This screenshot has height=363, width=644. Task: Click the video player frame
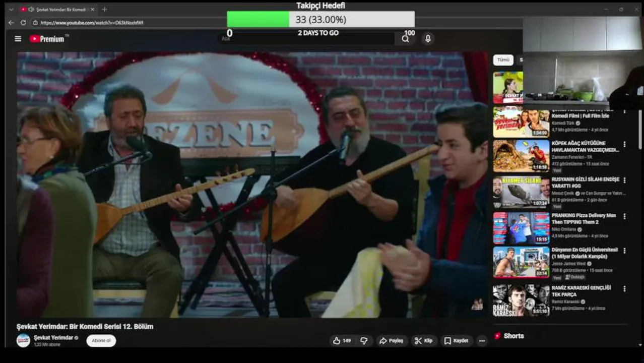tap(253, 185)
